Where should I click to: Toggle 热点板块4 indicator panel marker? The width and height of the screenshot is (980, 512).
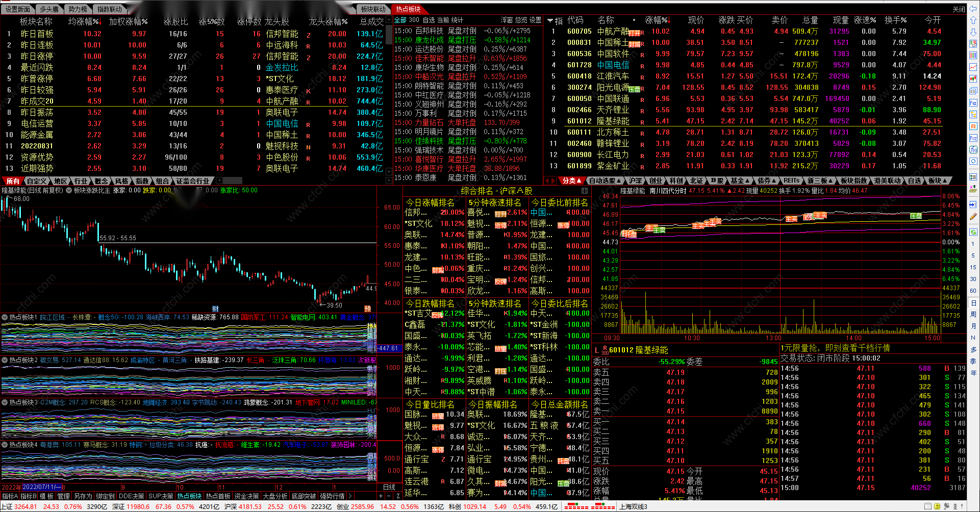click(5, 445)
